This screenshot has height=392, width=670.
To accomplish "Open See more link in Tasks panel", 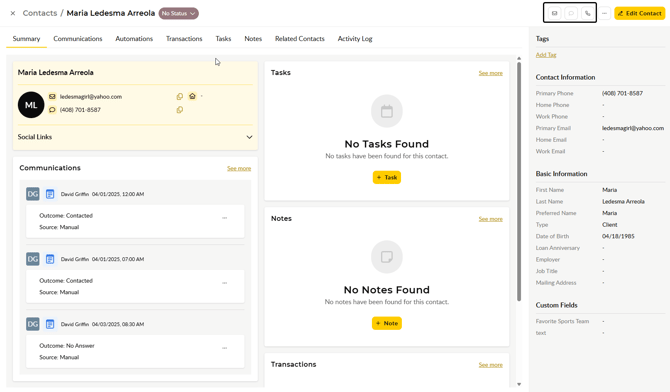I will [491, 73].
